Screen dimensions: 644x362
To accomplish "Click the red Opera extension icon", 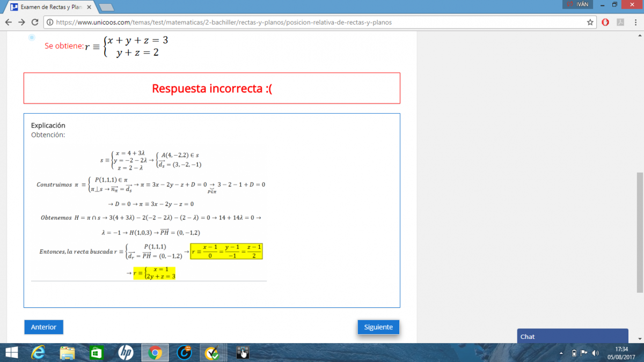I will 605,23.
